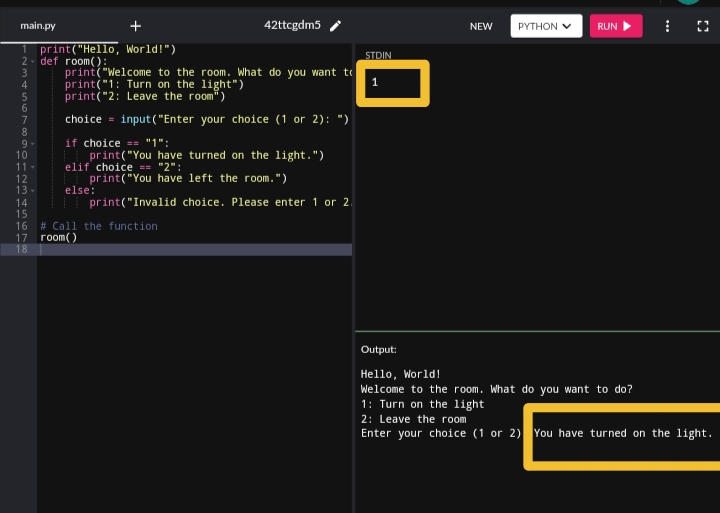Viewport: 720px width, 513px height.
Task: Click the print("You have left the room.") line
Action: (x=188, y=178)
